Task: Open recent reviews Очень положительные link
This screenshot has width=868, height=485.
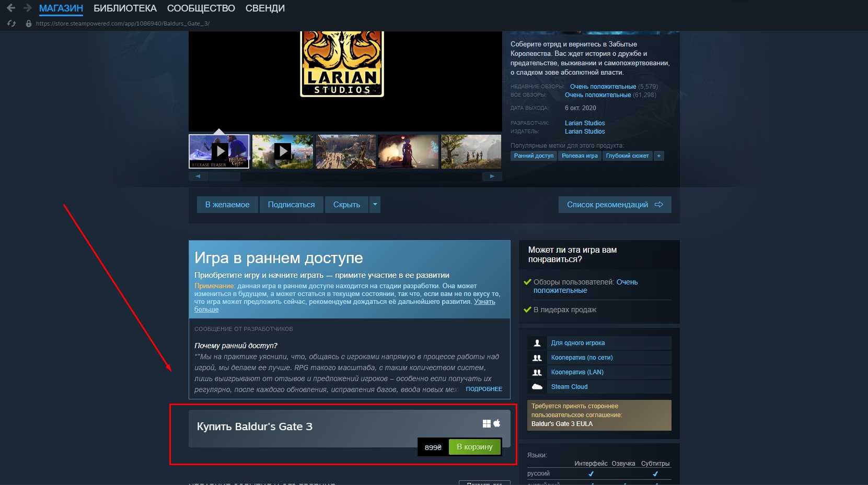Action: tap(603, 87)
